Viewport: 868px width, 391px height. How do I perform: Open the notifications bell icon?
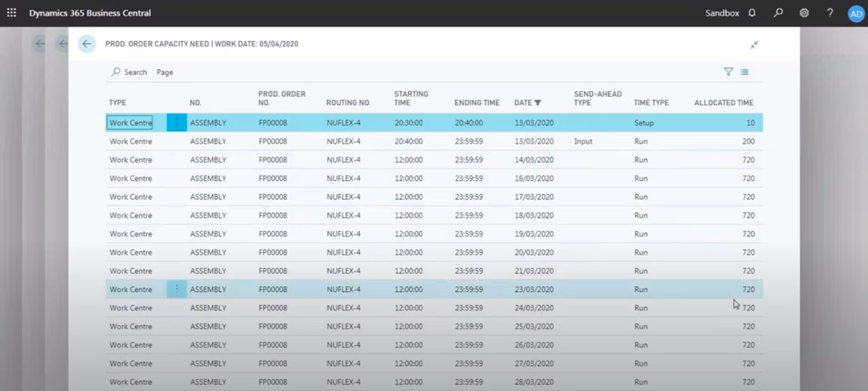[752, 13]
